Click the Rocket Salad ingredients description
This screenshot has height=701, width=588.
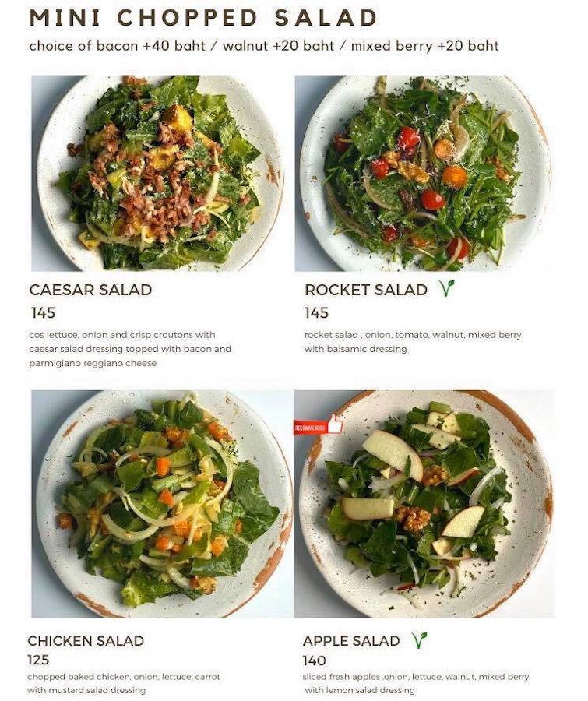(x=413, y=342)
